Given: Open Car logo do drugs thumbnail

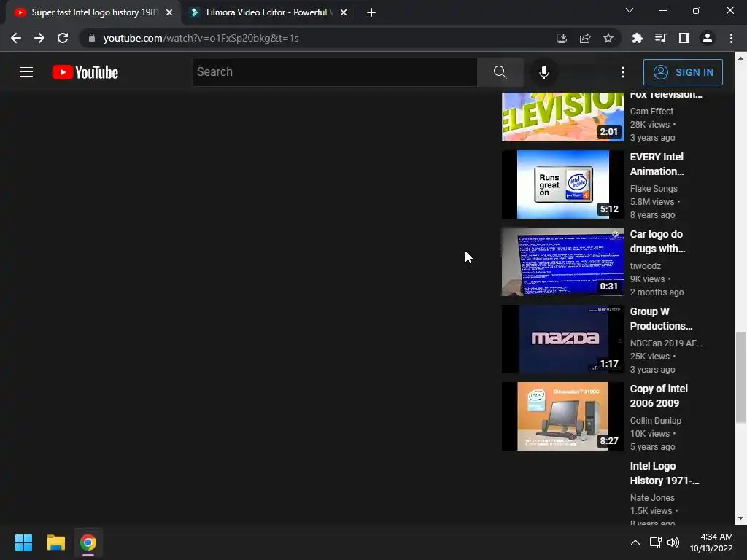Looking at the screenshot, I should click(x=563, y=262).
